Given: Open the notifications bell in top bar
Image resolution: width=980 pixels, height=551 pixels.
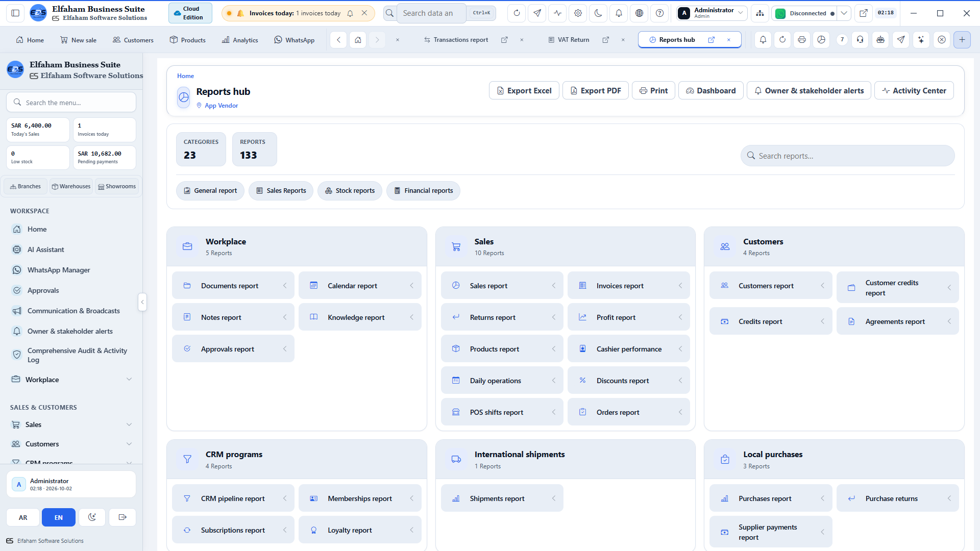Looking at the screenshot, I should (619, 13).
